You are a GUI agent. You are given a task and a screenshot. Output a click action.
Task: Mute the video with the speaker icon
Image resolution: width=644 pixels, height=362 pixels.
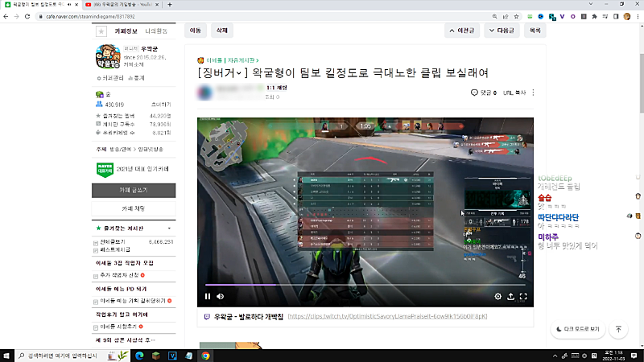tap(220, 296)
